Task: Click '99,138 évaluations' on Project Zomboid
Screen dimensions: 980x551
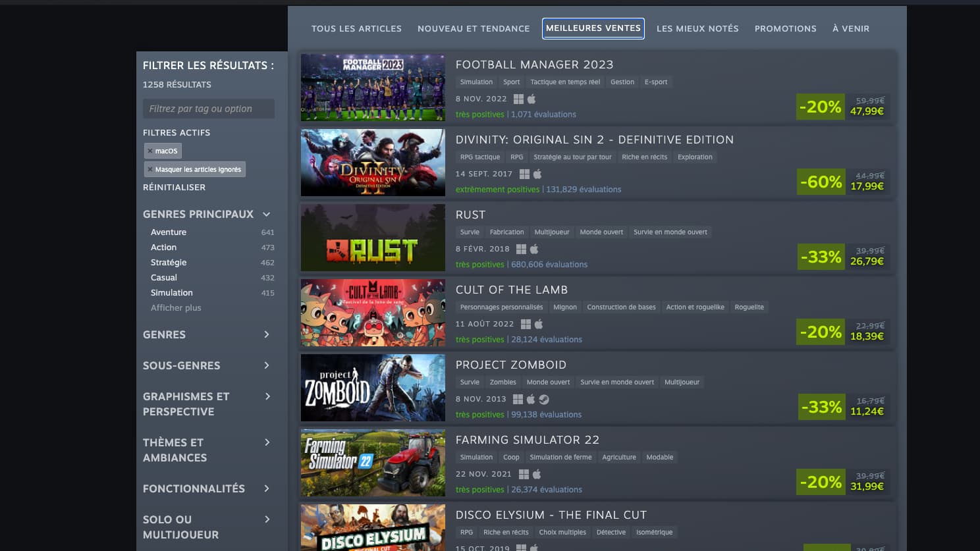Action: tap(547, 415)
